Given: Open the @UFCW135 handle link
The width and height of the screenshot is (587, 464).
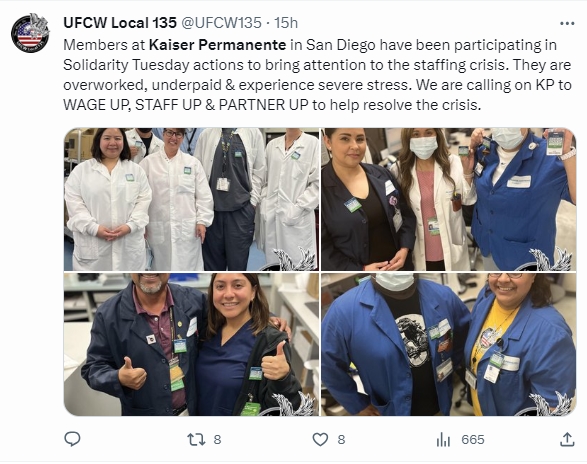Looking at the screenshot, I should coord(221,23).
